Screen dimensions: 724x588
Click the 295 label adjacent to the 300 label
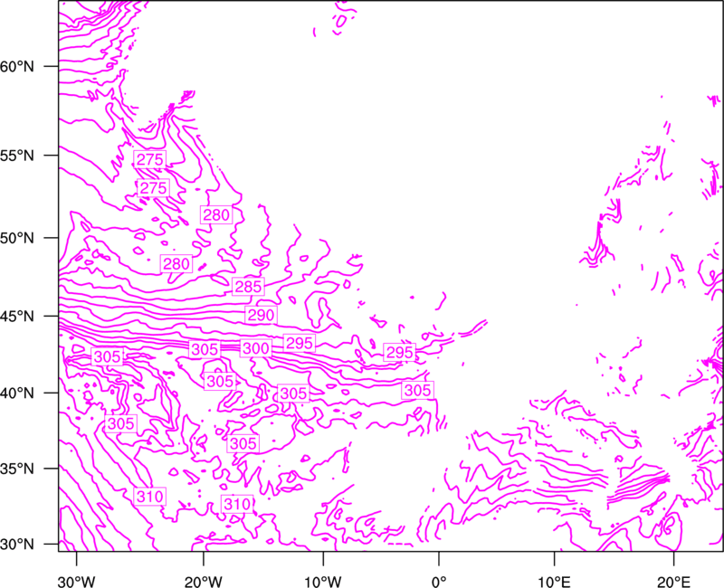tap(300, 343)
